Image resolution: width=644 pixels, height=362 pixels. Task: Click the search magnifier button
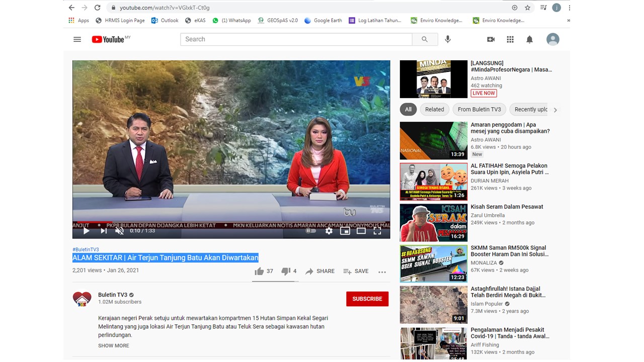tap(425, 39)
